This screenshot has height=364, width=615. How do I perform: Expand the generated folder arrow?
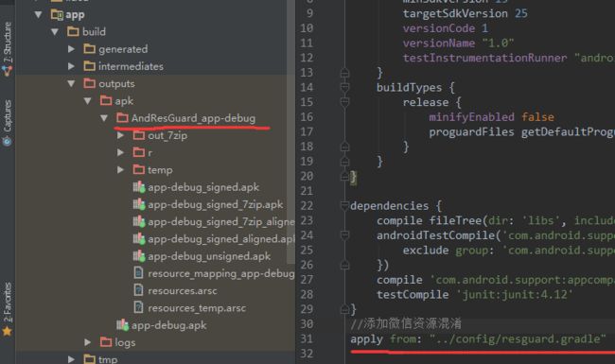[x=71, y=49]
